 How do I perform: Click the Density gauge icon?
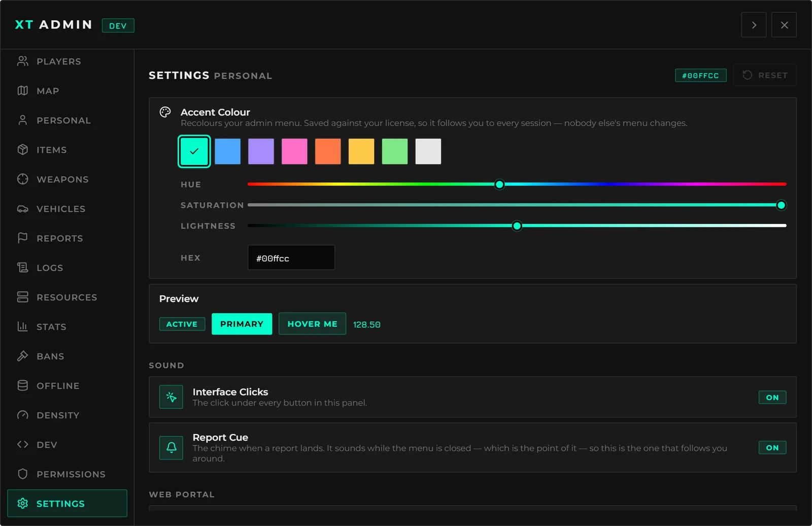click(x=23, y=415)
